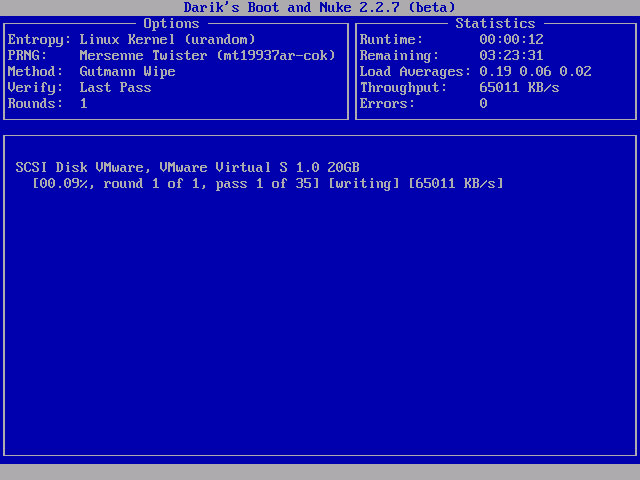Viewport: 640px width, 480px height.
Task: Click the runtime value 00:00:12
Action: pyautogui.click(x=511, y=40)
